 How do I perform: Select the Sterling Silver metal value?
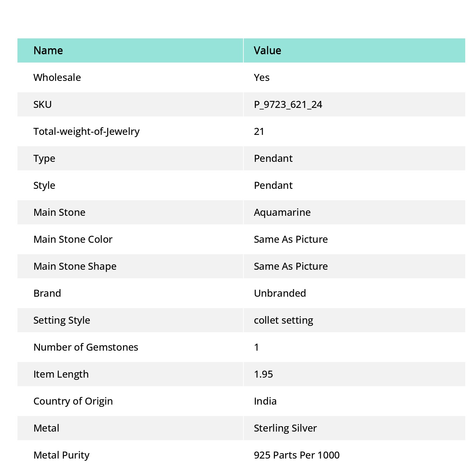click(x=285, y=428)
